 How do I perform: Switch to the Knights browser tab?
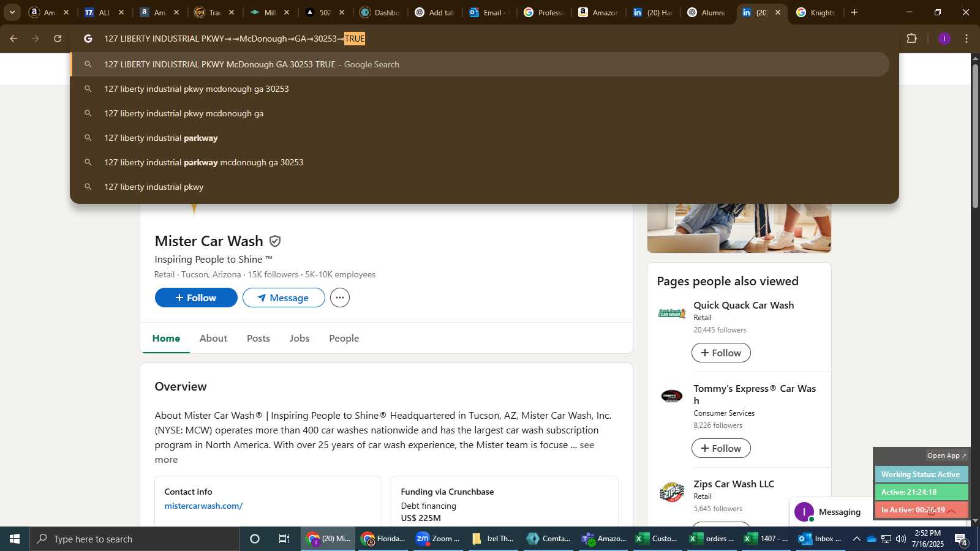click(816, 12)
